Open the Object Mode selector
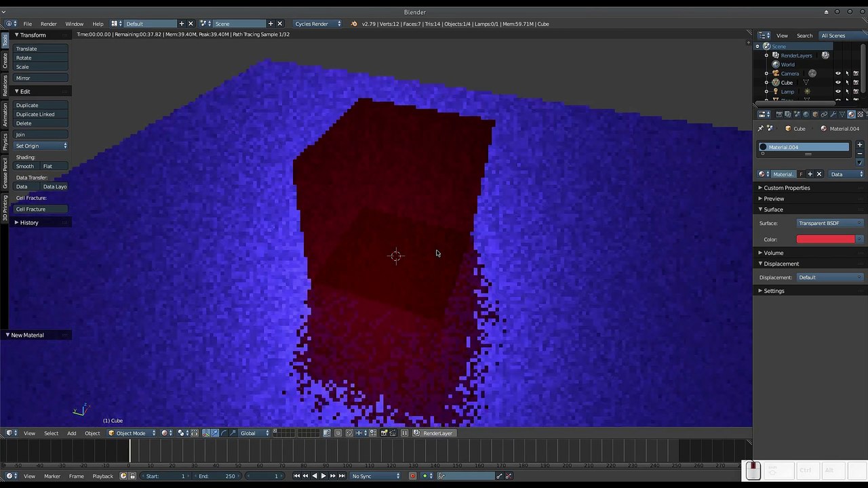Screen dimensions: 868x488 pyautogui.click(x=132, y=433)
